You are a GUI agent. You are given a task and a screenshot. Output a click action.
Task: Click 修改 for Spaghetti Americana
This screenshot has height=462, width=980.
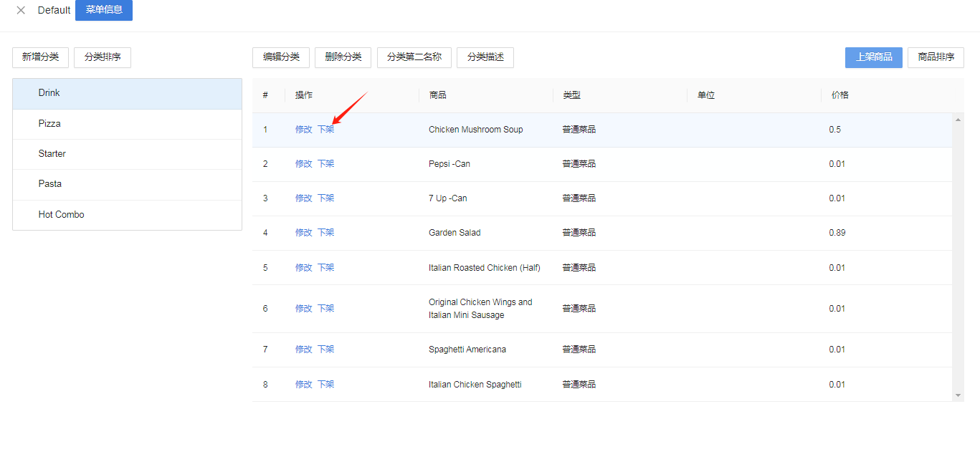click(x=304, y=350)
